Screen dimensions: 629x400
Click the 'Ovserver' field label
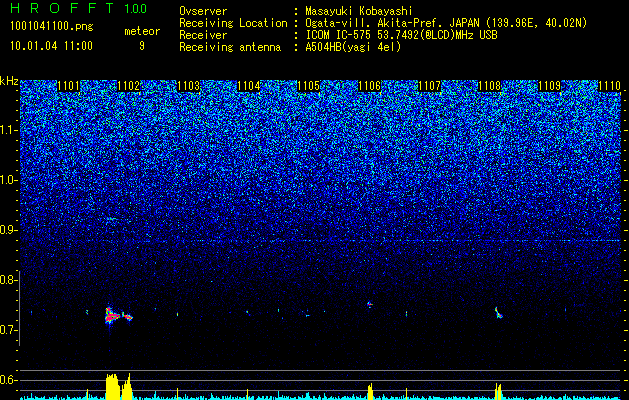(203, 11)
